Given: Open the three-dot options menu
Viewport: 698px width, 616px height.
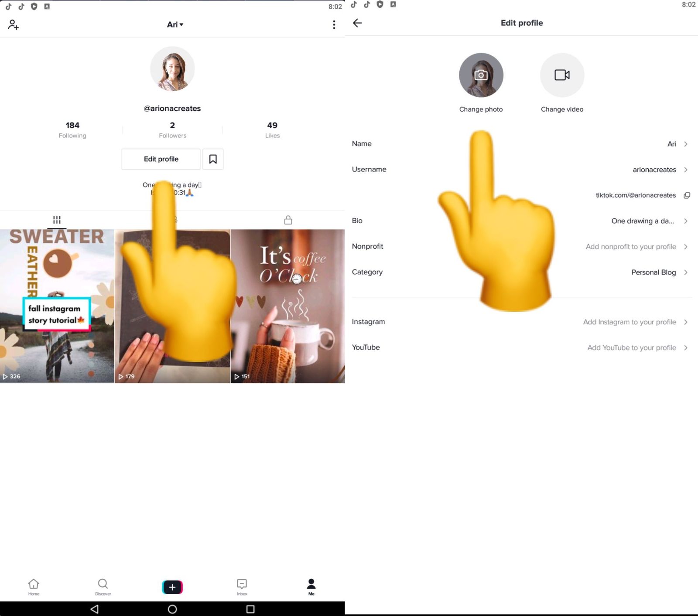Looking at the screenshot, I should [x=334, y=25].
